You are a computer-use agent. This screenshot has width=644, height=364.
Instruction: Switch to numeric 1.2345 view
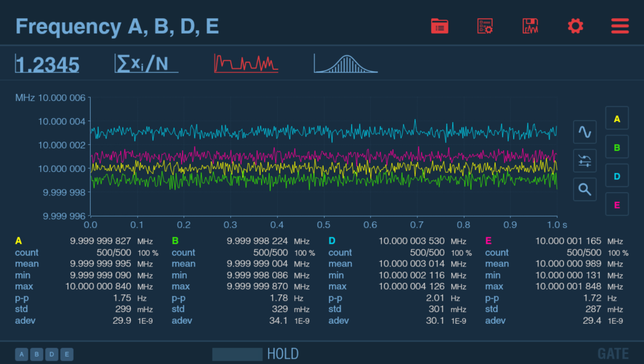[47, 64]
